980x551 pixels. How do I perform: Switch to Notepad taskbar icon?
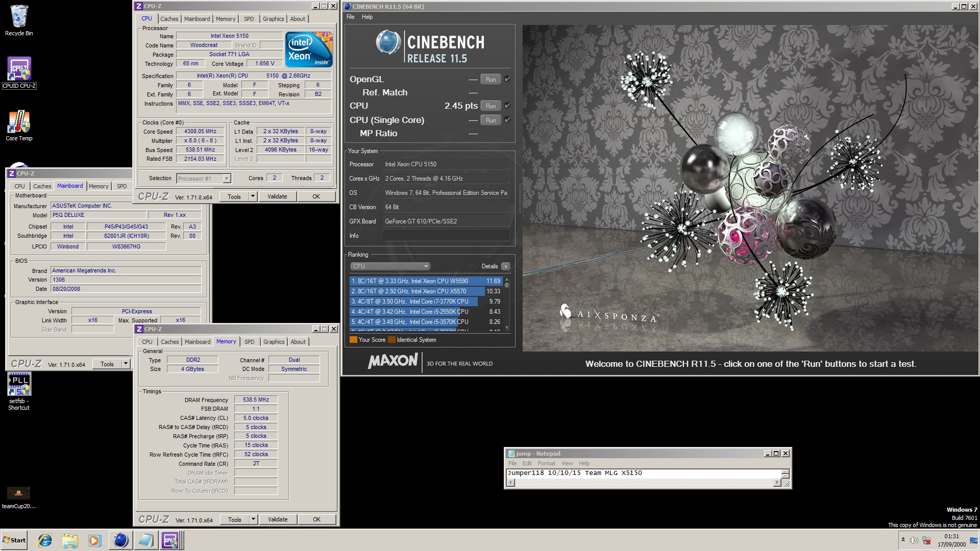[145, 540]
